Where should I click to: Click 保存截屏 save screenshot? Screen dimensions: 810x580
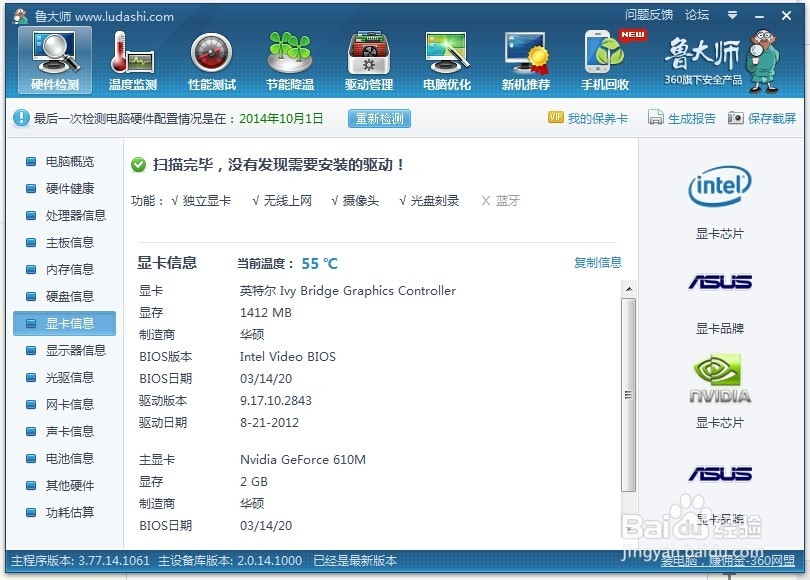coord(762,118)
